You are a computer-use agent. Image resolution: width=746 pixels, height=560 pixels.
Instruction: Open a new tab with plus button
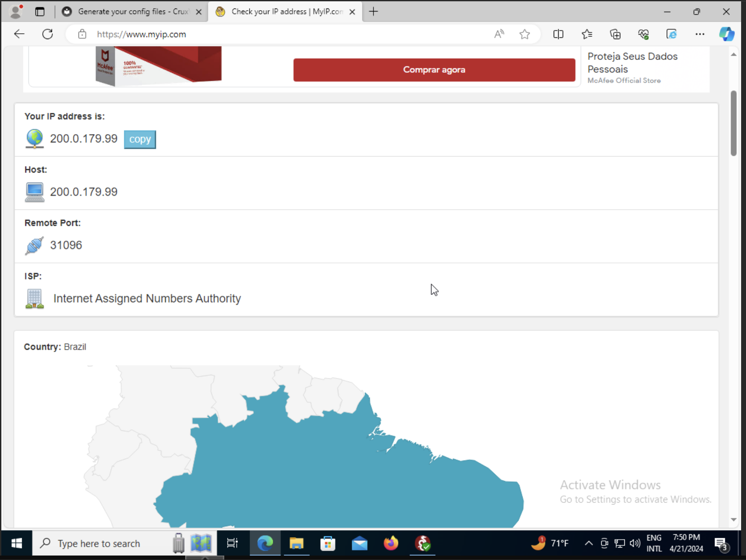click(x=373, y=12)
